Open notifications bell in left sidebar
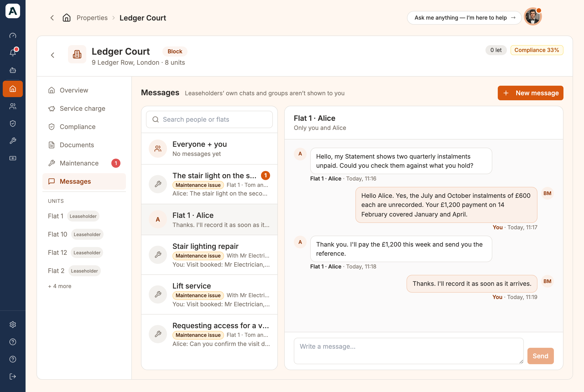The image size is (584, 392). [x=13, y=52]
